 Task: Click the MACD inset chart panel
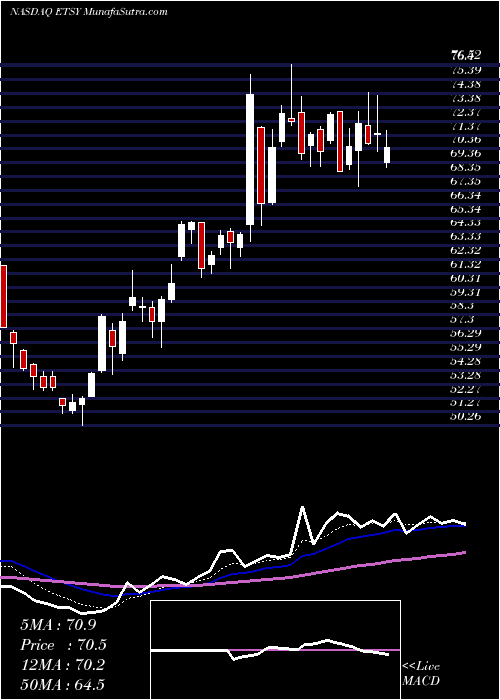tap(275, 650)
